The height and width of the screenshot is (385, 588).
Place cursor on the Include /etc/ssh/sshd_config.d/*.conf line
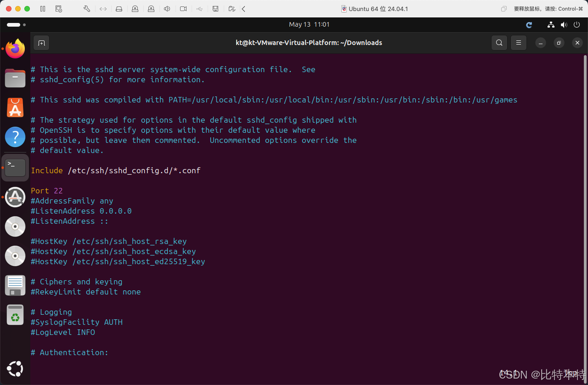click(x=116, y=170)
